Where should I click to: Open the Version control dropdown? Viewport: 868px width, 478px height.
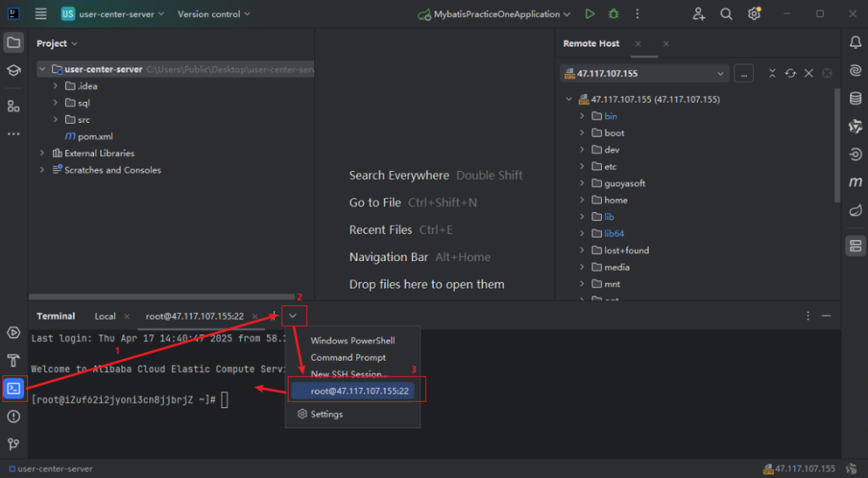tap(214, 14)
